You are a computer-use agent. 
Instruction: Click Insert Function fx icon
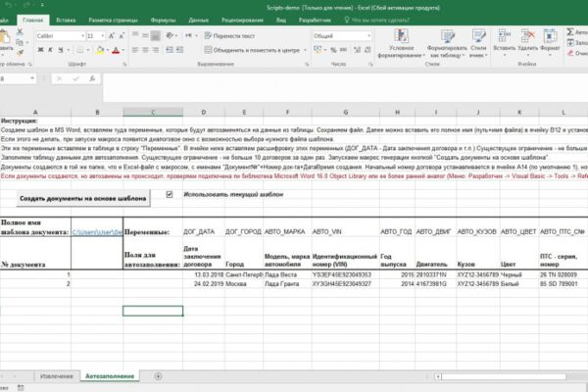coord(92,78)
